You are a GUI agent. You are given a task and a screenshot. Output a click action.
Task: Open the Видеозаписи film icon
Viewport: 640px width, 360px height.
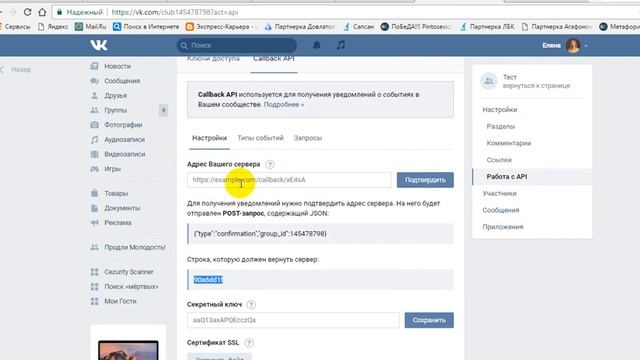[94, 154]
